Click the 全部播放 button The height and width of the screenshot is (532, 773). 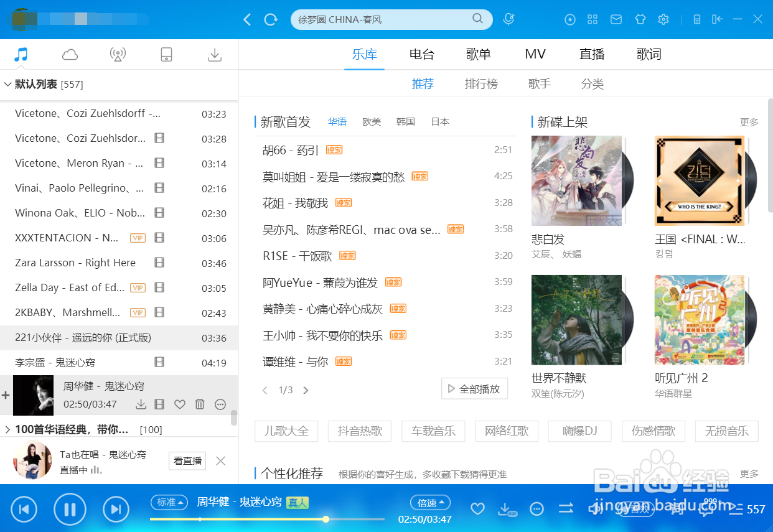474,389
